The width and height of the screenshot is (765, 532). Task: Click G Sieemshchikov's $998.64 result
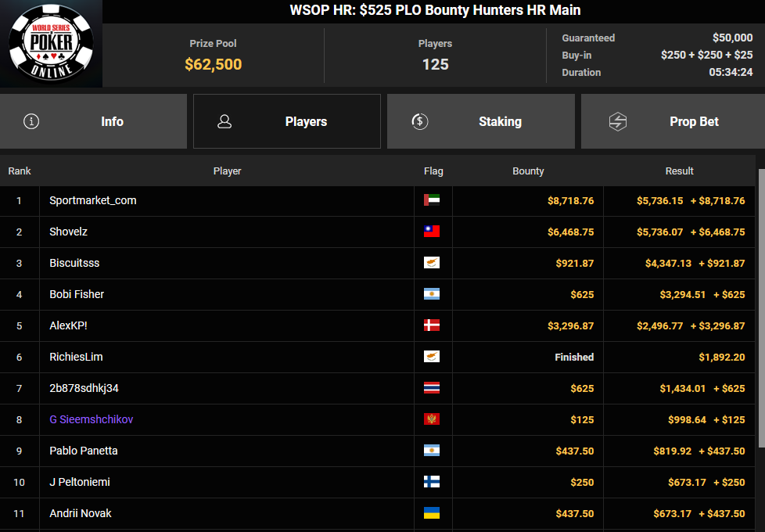point(687,419)
